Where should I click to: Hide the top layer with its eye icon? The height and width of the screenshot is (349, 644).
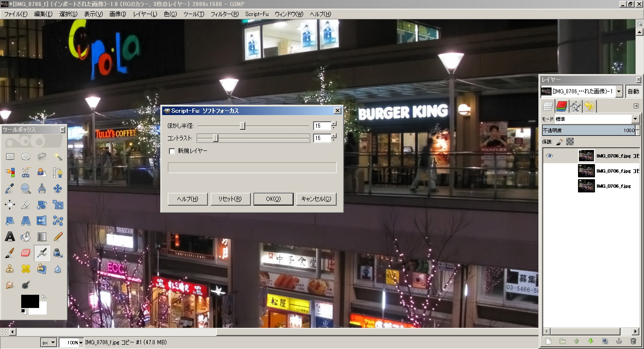550,156
